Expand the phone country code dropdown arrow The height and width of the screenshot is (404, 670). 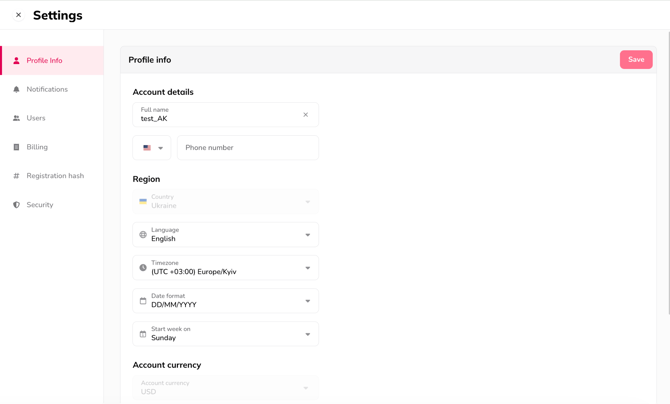pos(161,148)
